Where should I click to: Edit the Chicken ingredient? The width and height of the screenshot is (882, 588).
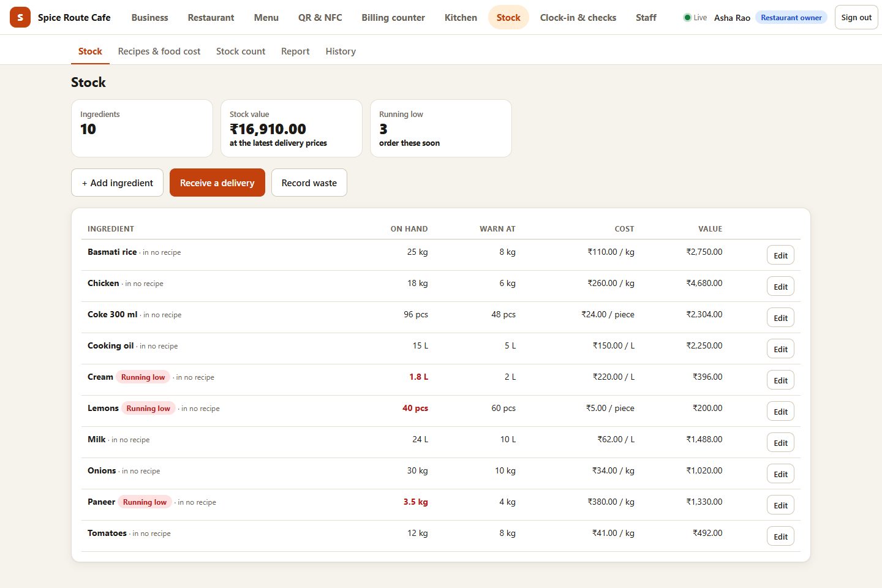(x=780, y=287)
